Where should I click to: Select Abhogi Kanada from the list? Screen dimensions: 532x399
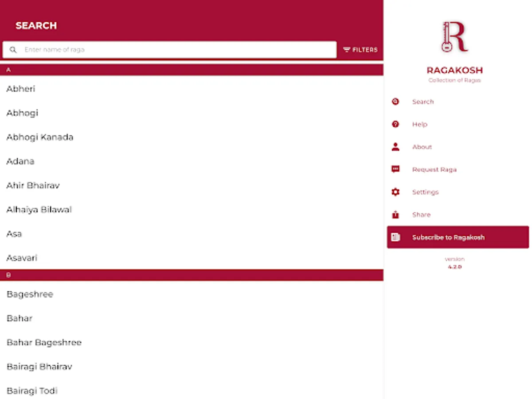(192, 137)
